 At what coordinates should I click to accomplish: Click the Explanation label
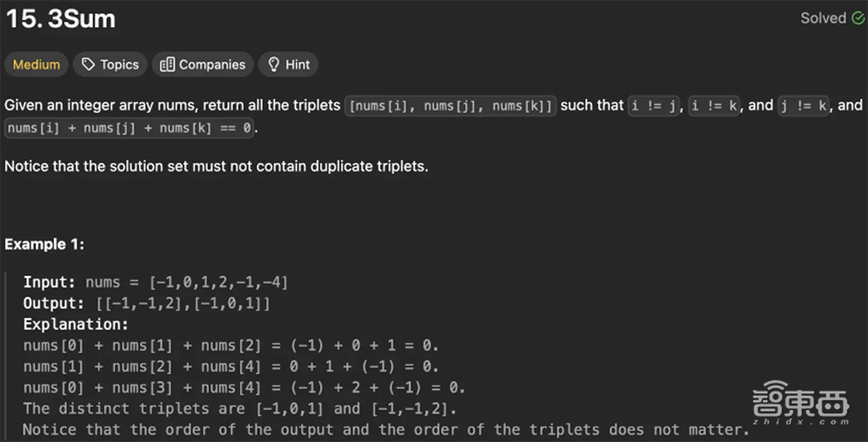tap(76, 324)
